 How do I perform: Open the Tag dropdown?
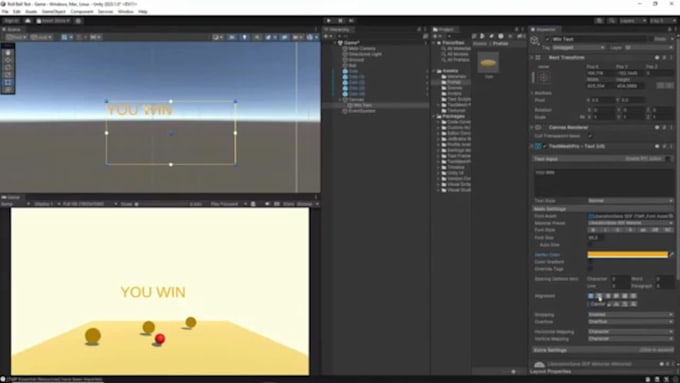(x=579, y=47)
